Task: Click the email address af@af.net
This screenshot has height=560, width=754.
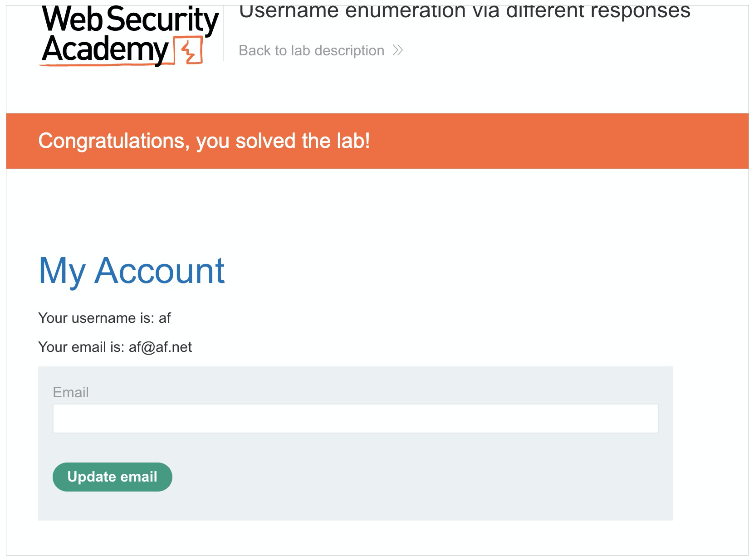Action: [x=160, y=347]
